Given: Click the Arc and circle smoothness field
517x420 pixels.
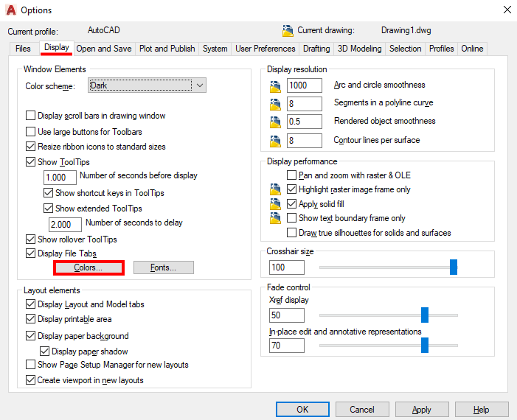Looking at the screenshot, I should [305, 85].
